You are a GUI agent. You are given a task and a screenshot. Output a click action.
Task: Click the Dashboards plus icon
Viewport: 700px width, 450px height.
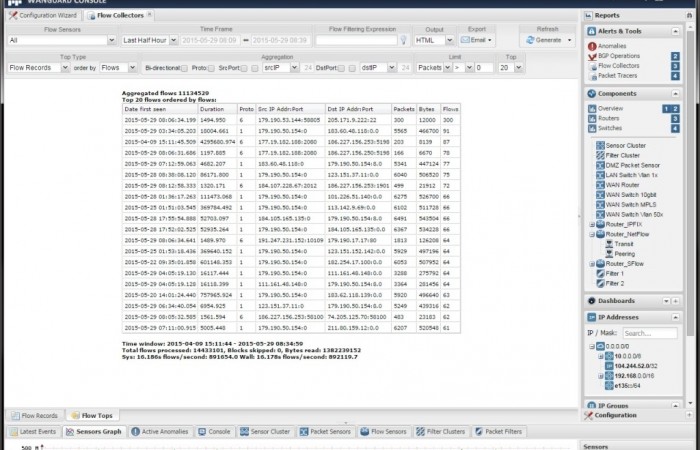(675, 301)
